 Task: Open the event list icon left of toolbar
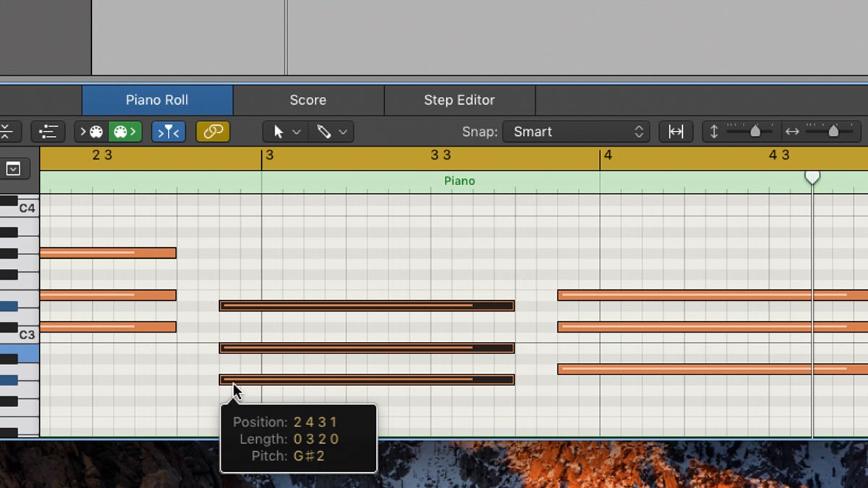pos(48,132)
